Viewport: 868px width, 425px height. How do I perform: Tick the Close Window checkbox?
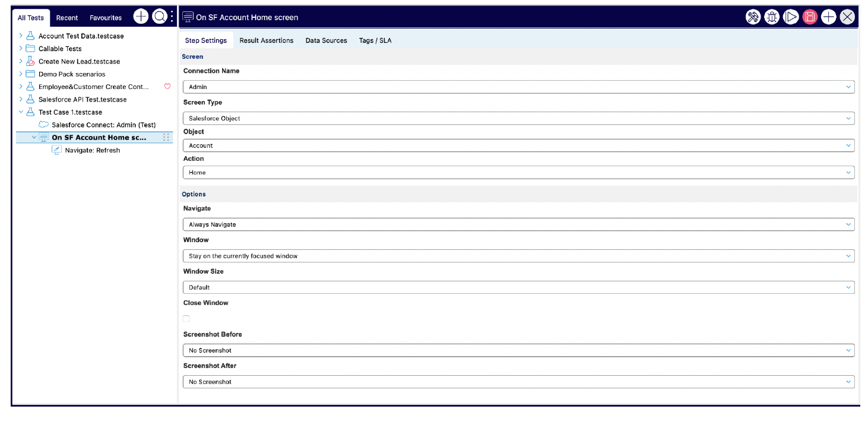click(x=186, y=318)
